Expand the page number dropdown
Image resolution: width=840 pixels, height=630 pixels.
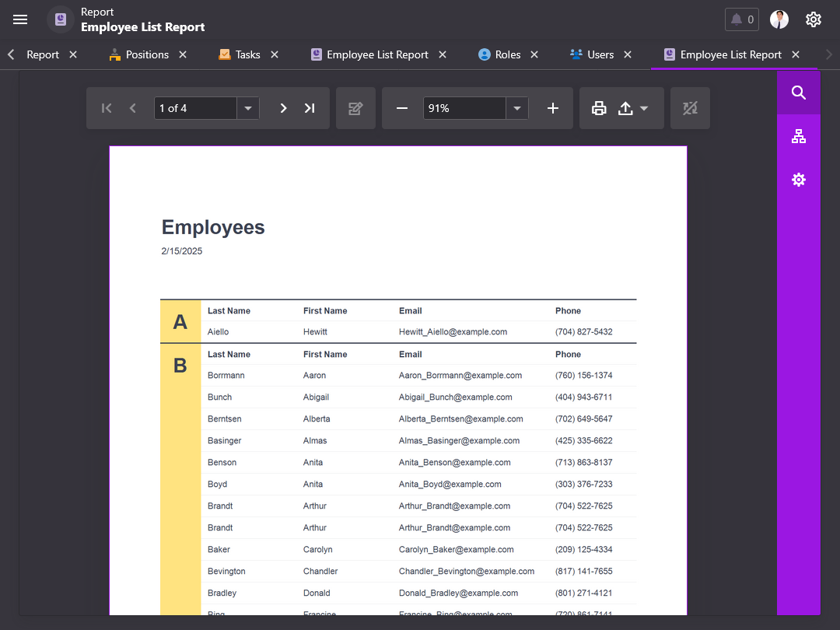(248, 108)
